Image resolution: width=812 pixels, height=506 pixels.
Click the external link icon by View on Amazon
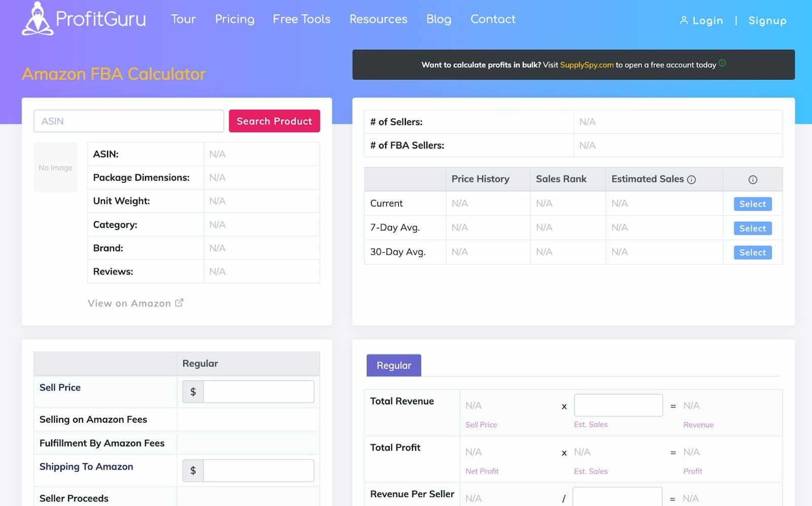pyautogui.click(x=179, y=302)
